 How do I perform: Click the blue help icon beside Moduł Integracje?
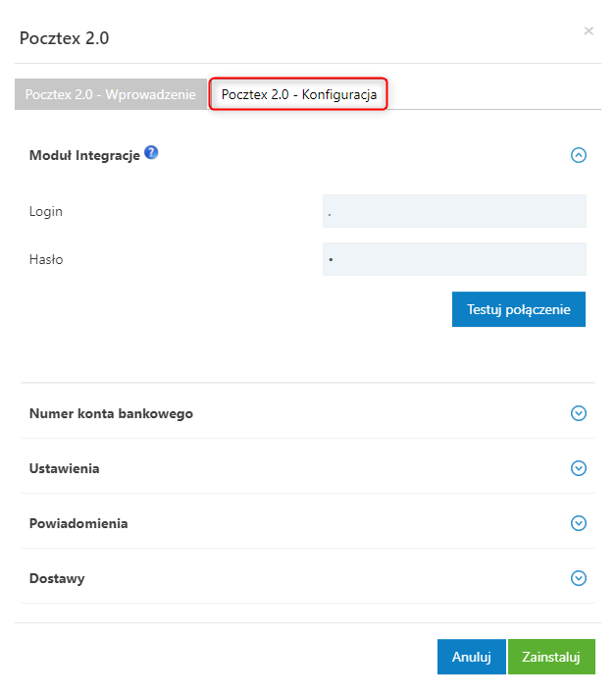tap(151, 152)
